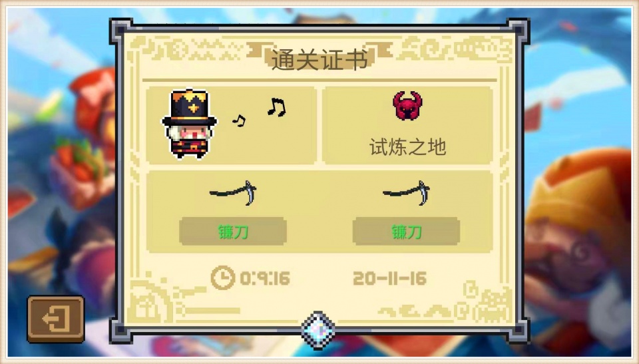Click the exit door icon button
The image size is (639, 364).
tap(56, 319)
